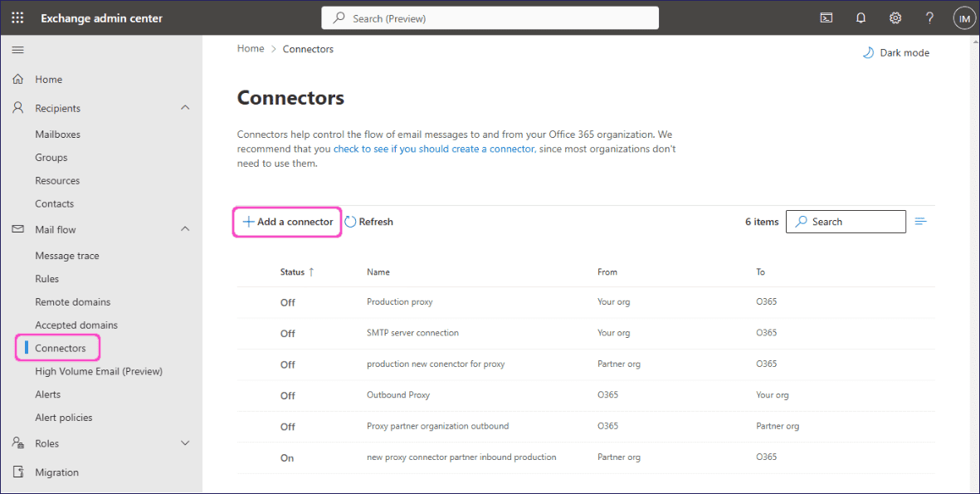Follow the 'check to see if you should create a connector' link
This screenshot has height=494, width=980.
click(432, 149)
